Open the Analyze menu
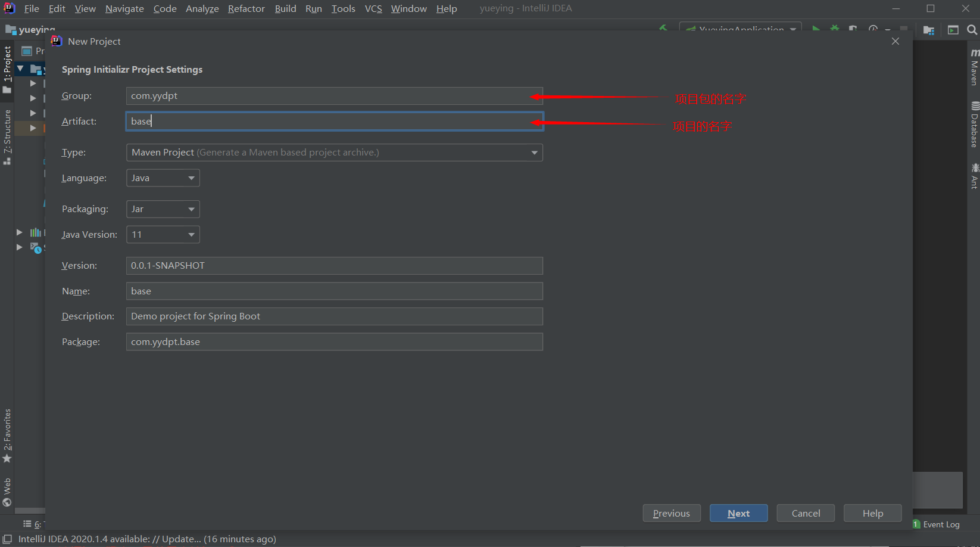This screenshot has width=980, height=547. point(202,8)
